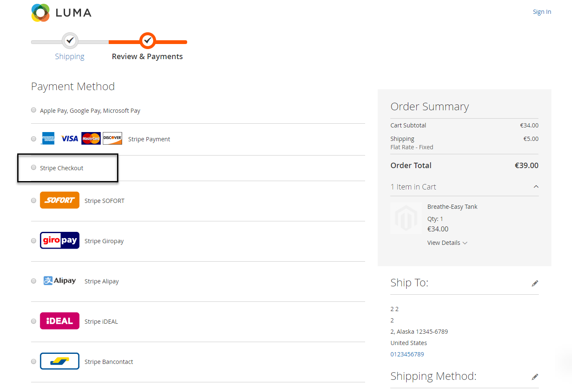Choose Stripe Payment card radio button
Image resolution: width=572 pixels, height=392 pixels.
[34, 139]
